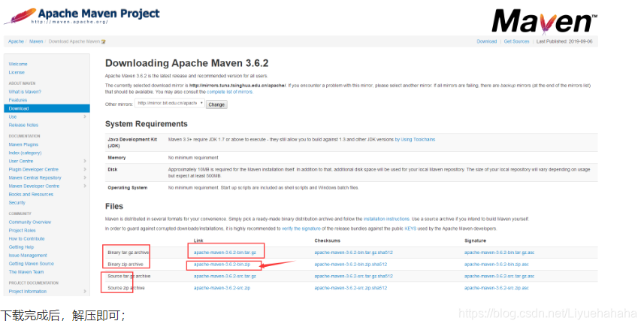Viewport: 644px width, 327px height.
Task: Download apache-maven-3.6.2-src.zip
Action: [222, 289]
